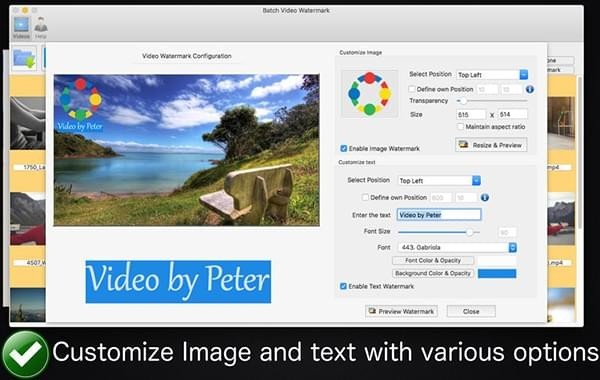
Task: Click the image width Size field 515
Action: (x=471, y=114)
